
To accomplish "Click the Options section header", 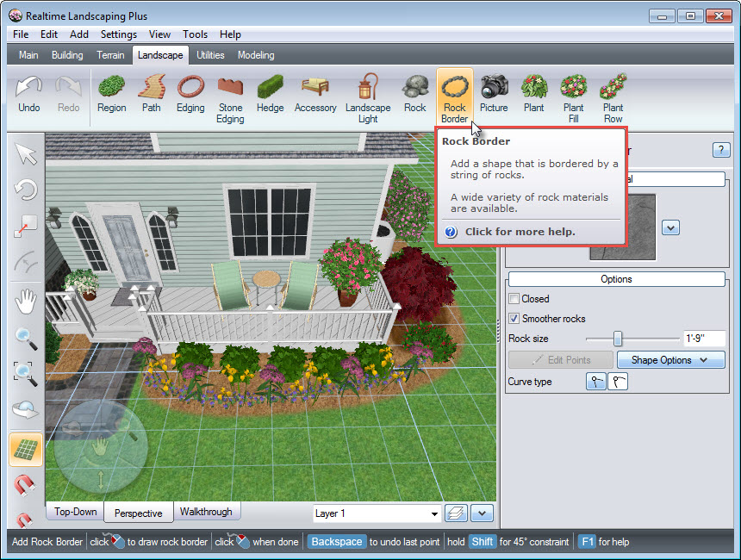I will (x=616, y=279).
